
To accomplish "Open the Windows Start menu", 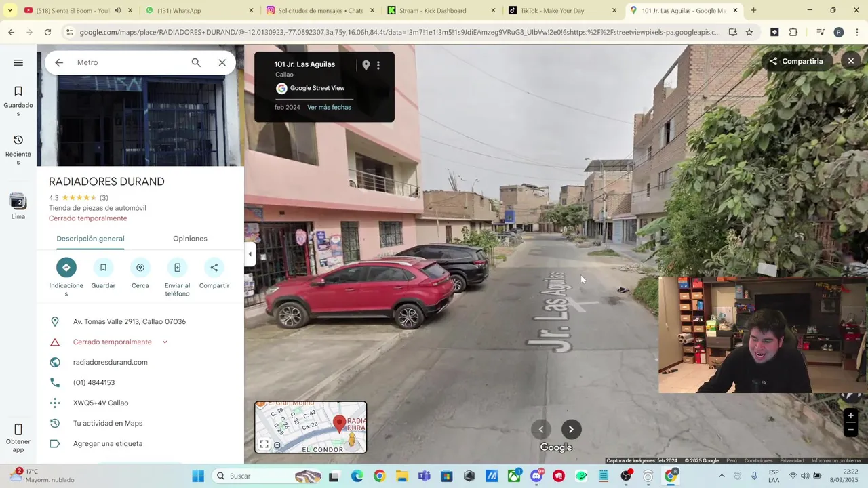I will (x=198, y=476).
